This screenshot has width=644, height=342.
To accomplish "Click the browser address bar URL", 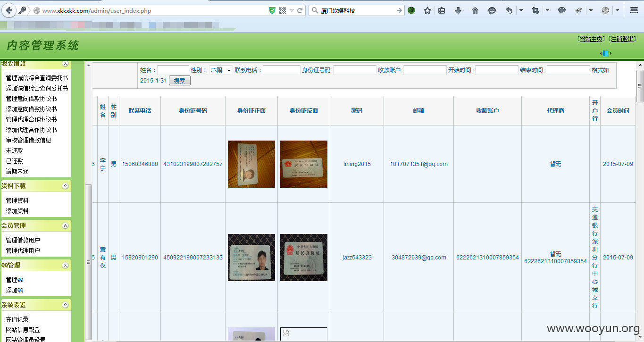I will pos(97,10).
